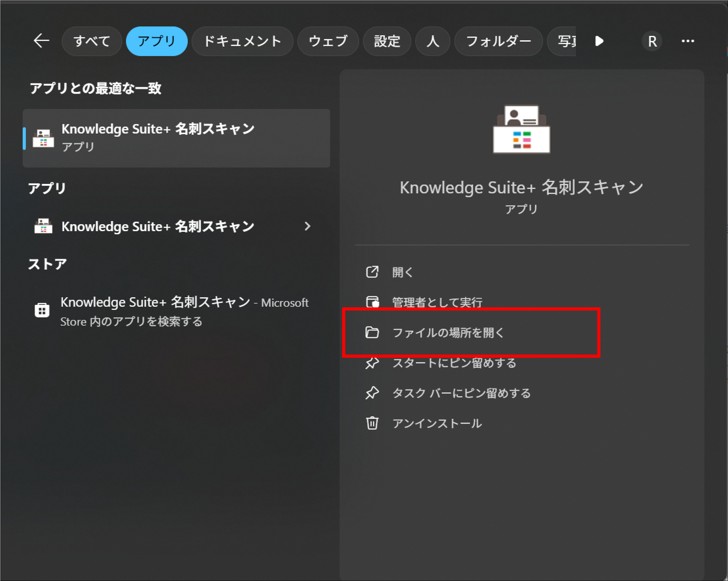
Task: Click the folder icon beside ファイルの場所を開く
Action: [372, 333]
